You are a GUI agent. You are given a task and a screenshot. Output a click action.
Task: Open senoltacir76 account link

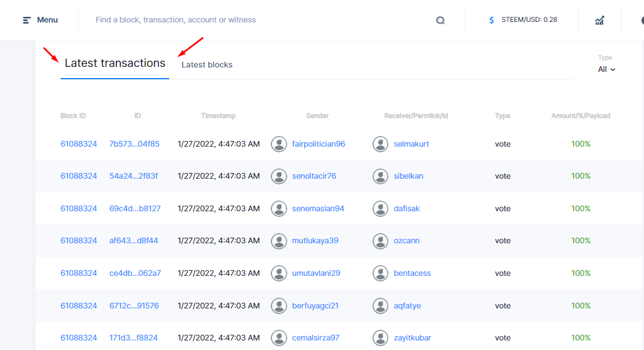coord(314,176)
